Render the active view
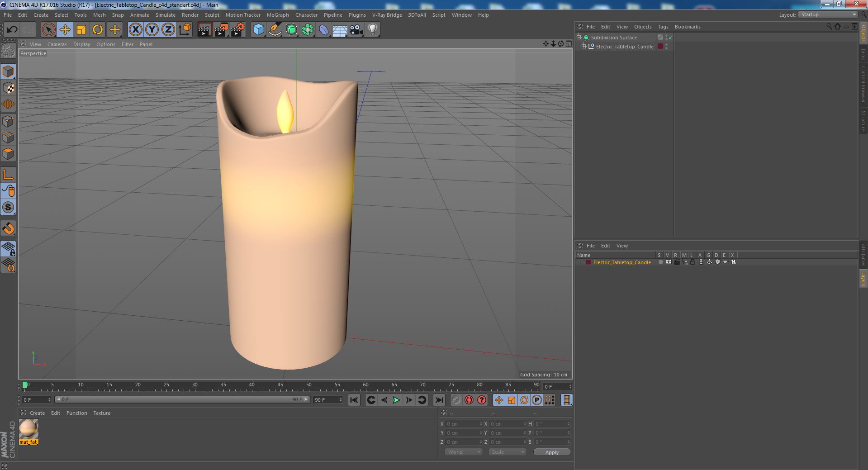This screenshot has width=868, height=470. pyautogui.click(x=204, y=30)
